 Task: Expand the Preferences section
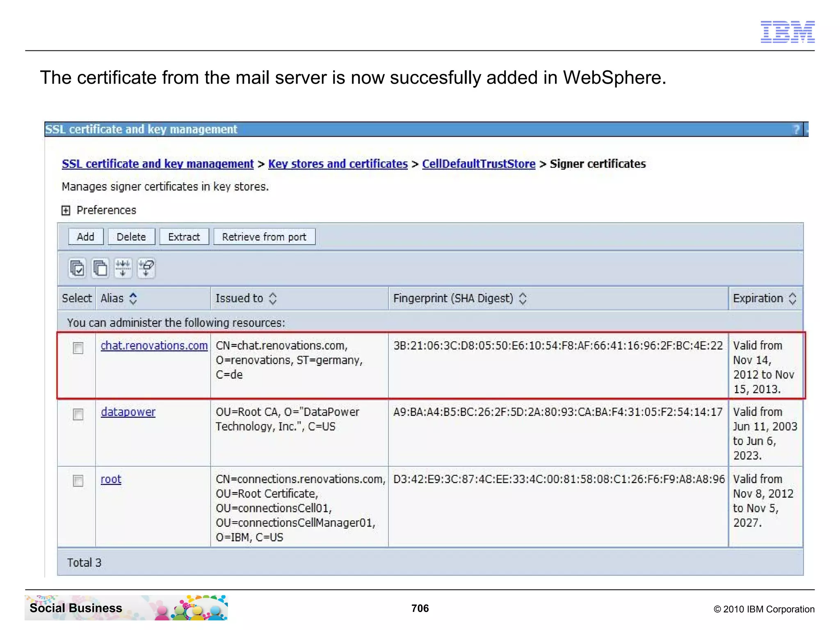tap(66, 210)
